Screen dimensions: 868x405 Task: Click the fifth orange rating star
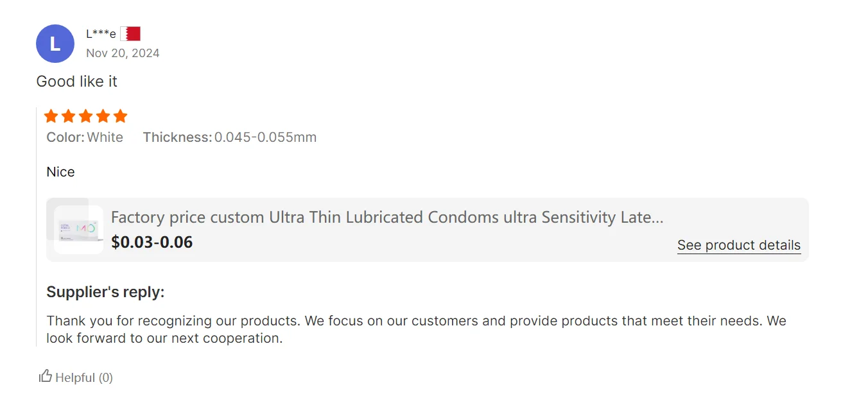[x=120, y=116]
